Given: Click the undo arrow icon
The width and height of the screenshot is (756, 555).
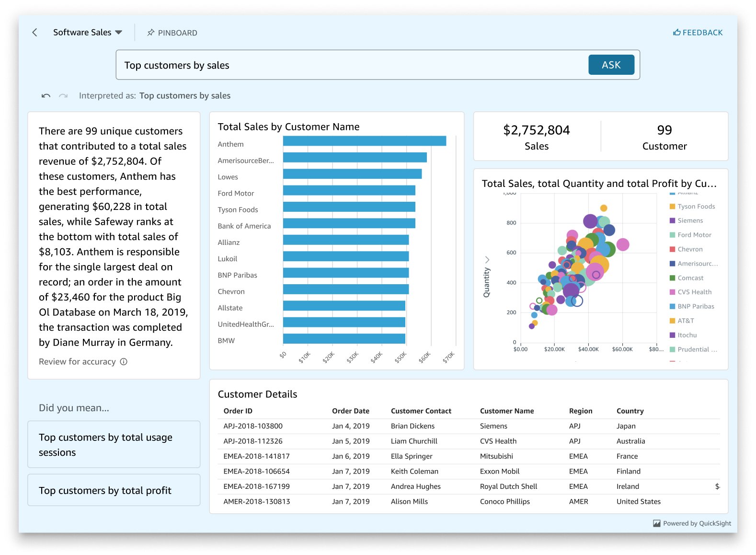Looking at the screenshot, I should click(46, 96).
